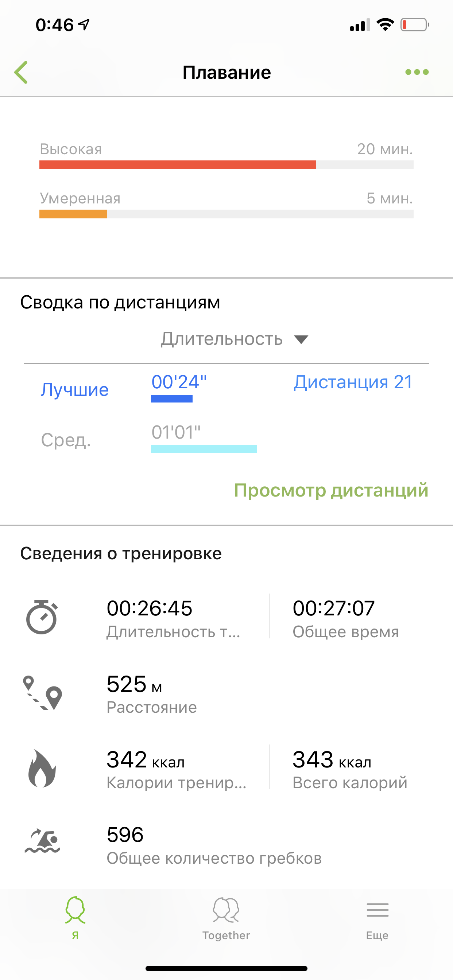
Task: Tap the green back arrow
Action: [21, 72]
